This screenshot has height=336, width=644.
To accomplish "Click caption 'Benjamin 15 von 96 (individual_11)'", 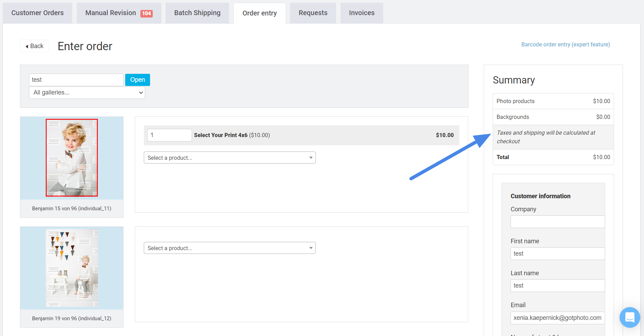I will point(72,209).
